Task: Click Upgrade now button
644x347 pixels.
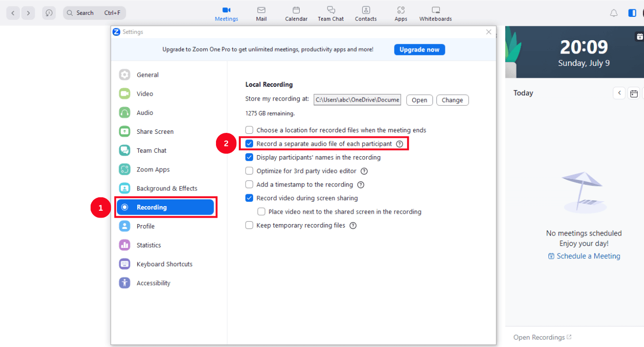Action: (420, 50)
